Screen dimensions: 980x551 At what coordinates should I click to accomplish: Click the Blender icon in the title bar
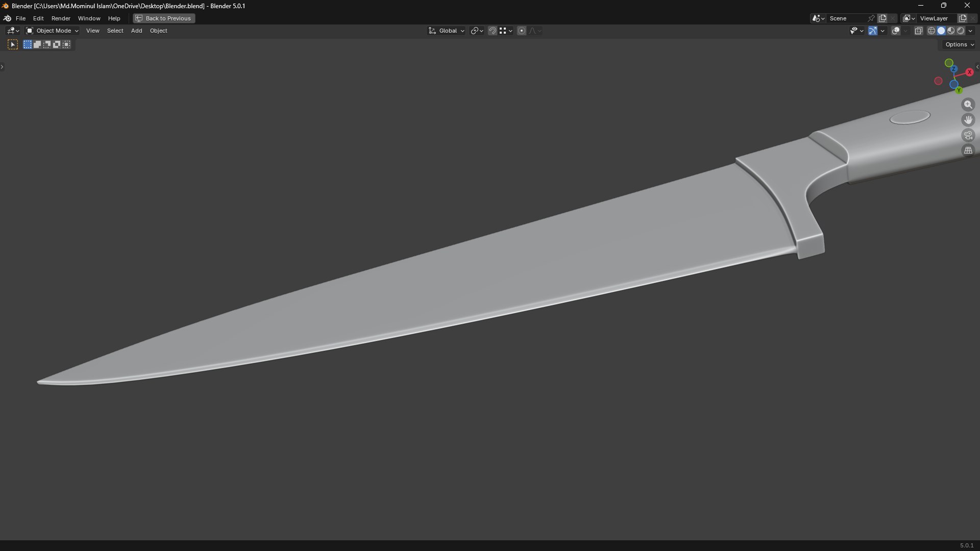[x=5, y=6]
